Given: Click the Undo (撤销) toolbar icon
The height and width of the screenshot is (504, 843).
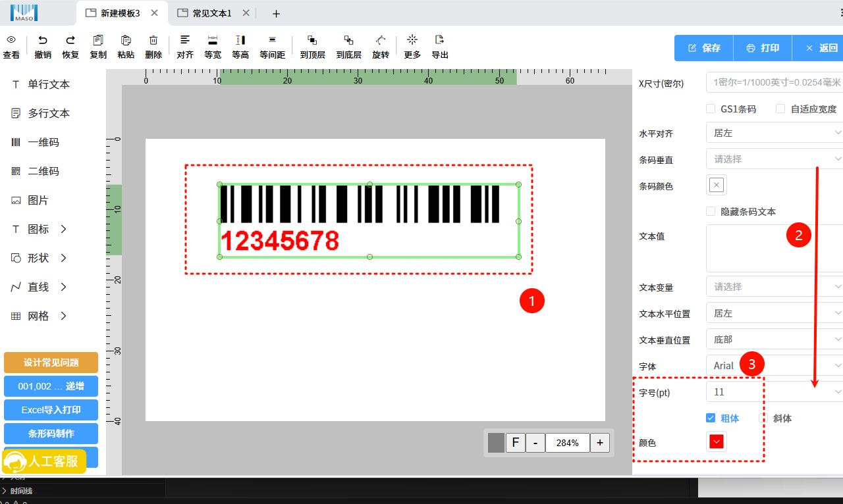Looking at the screenshot, I should 43,41.
